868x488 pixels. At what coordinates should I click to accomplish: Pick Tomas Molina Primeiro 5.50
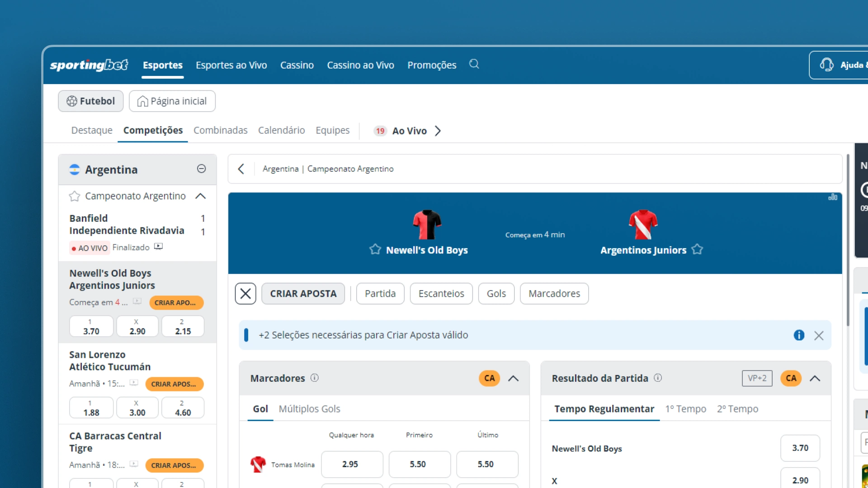point(420,464)
